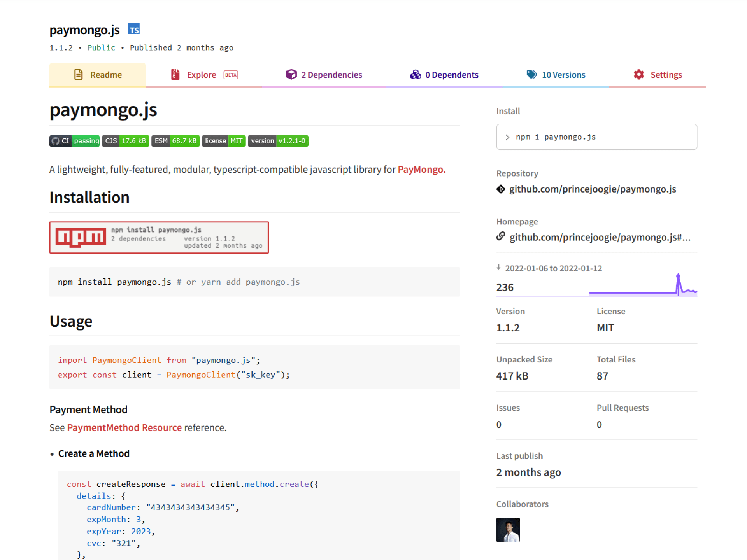Viewport: 747px width, 560px height.
Task: Click the Usage heading
Action: pyautogui.click(x=71, y=321)
